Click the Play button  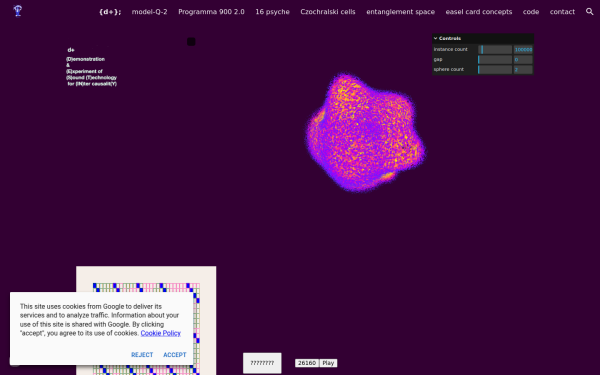coord(328,363)
